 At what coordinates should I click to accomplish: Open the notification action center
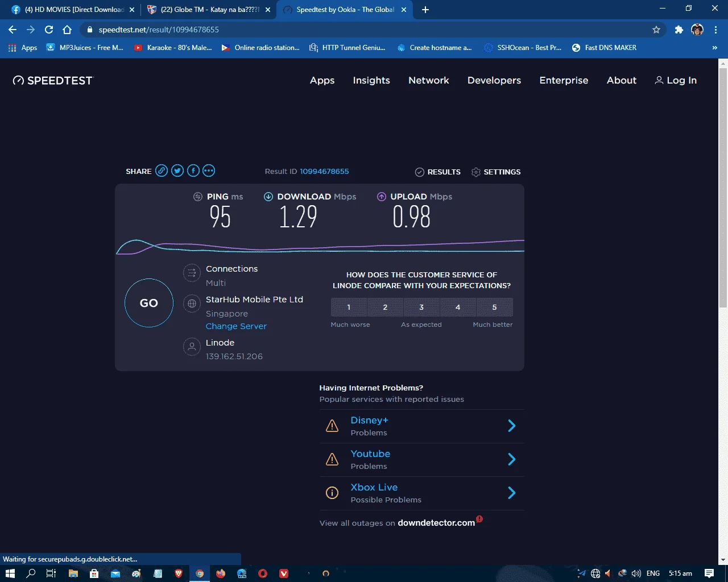[709, 573]
